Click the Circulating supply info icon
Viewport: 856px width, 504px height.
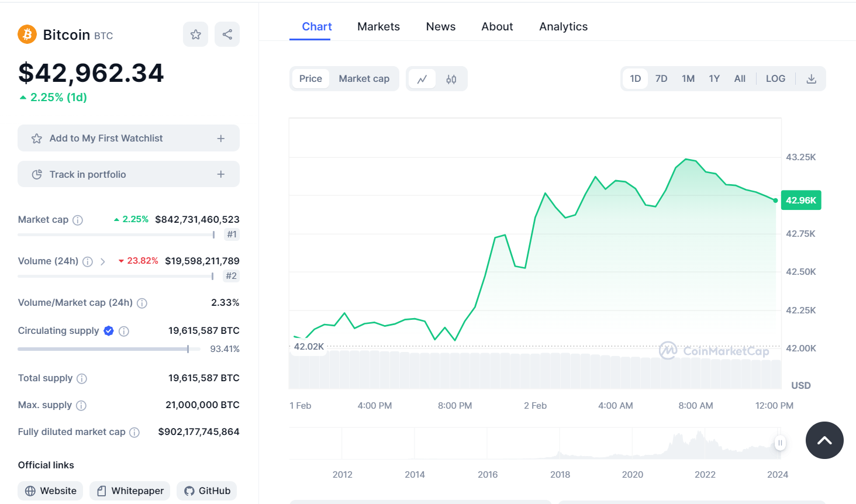(x=124, y=332)
